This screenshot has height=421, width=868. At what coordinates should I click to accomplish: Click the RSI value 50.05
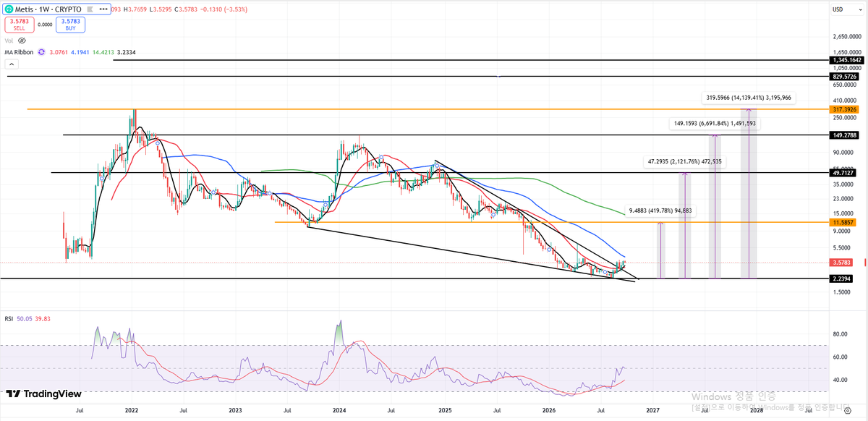[x=25, y=318]
